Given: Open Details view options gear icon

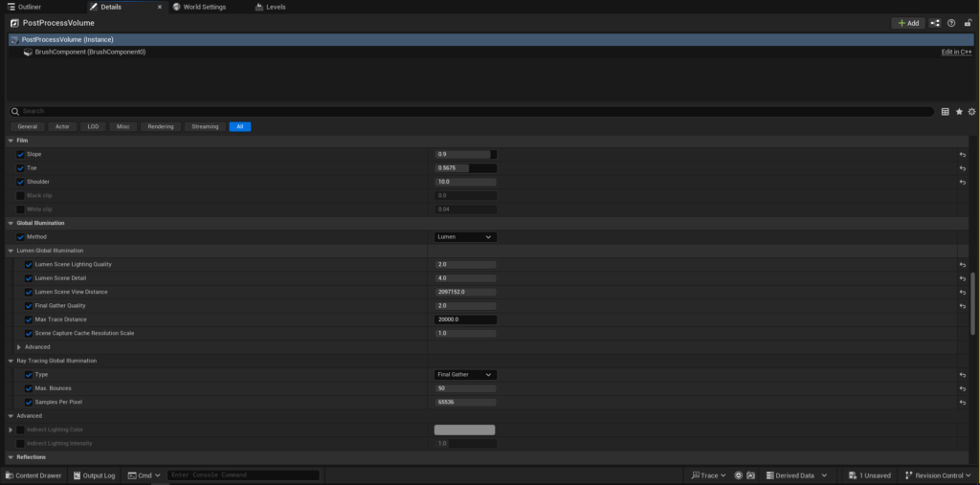Looking at the screenshot, I should coord(972,112).
